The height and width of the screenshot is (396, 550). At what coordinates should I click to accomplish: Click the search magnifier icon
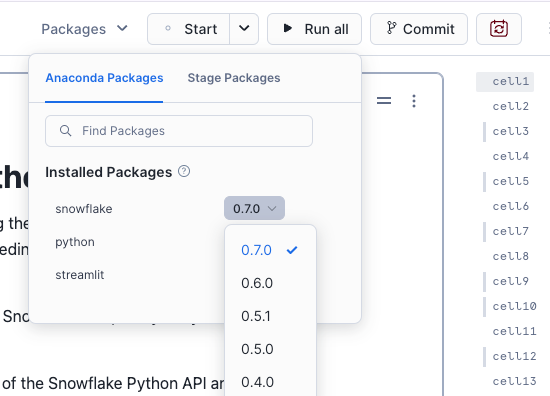coord(65,131)
